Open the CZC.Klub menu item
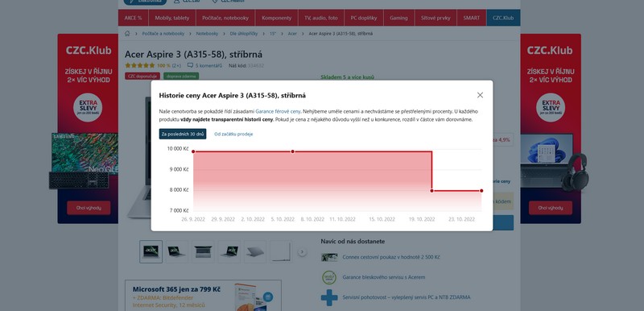Image resolution: width=644 pixels, height=311 pixels. pyautogui.click(x=503, y=18)
